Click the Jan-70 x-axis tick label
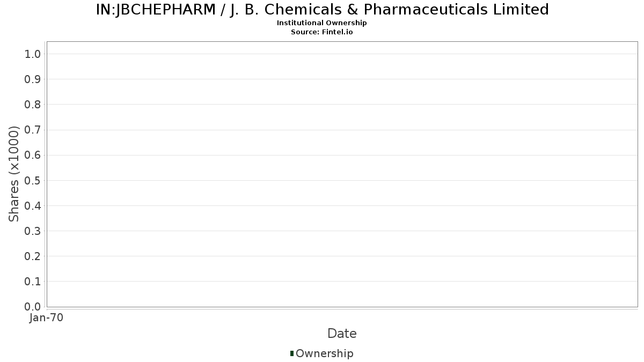 pos(47,318)
